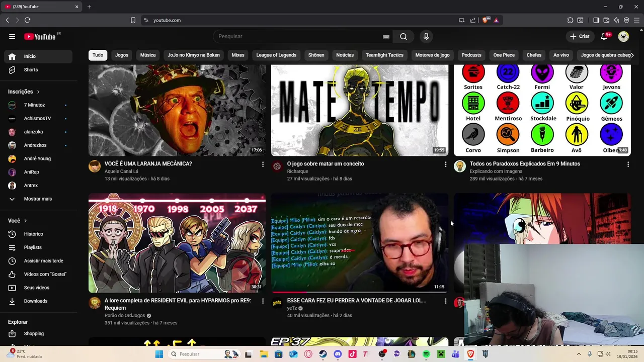Open Aquele Canal Lá channel avatar
This screenshot has height=362, width=644.
[95, 166]
